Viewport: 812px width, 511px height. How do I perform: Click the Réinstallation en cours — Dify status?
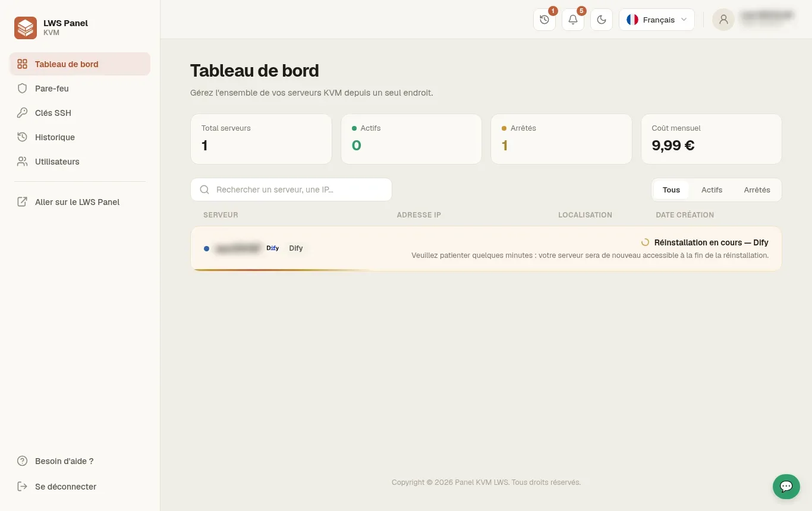pyautogui.click(x=711, y=242)
